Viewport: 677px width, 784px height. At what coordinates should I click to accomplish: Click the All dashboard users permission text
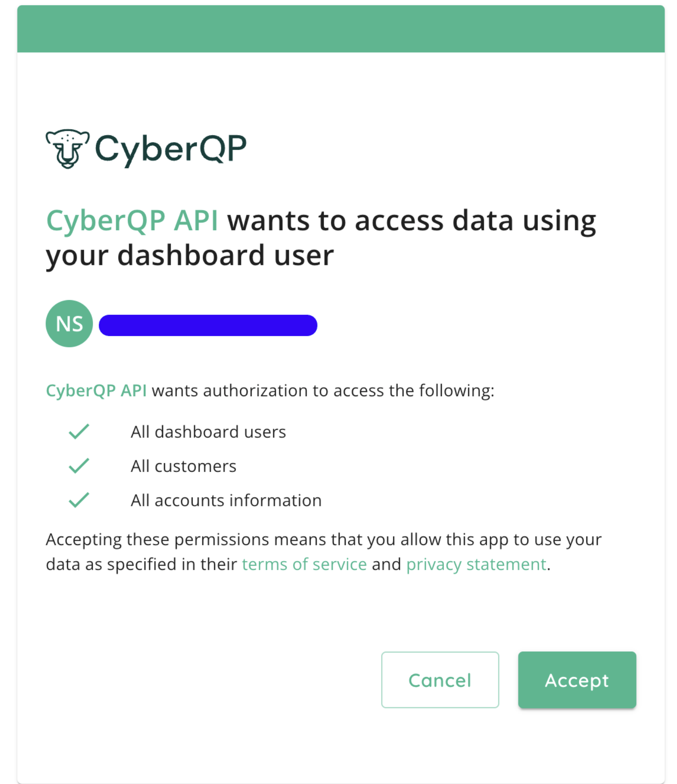(208, 432)
